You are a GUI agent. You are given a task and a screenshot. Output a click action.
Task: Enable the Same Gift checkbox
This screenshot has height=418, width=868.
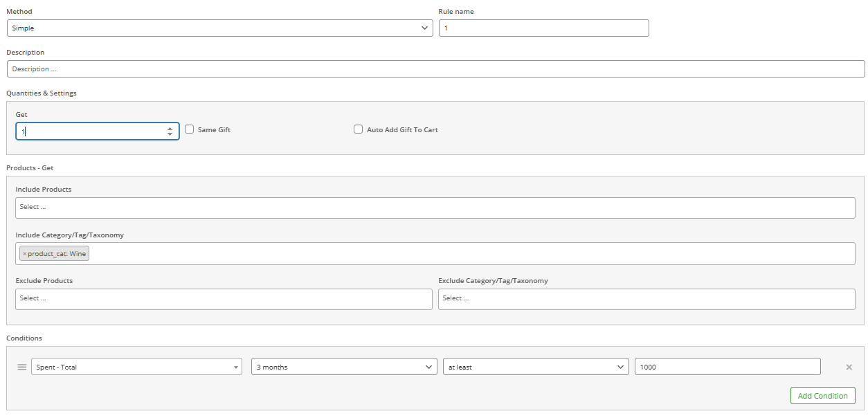(x=190, y=129)
